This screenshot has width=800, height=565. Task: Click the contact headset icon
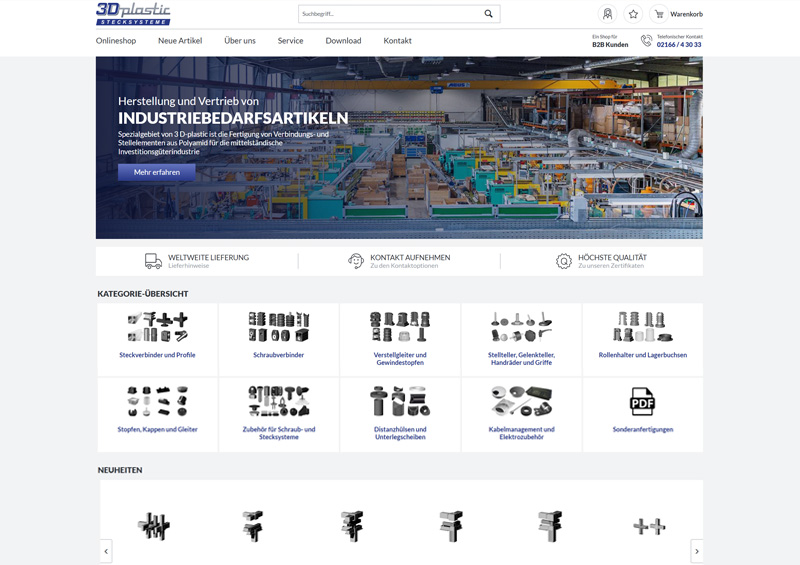(x=355, y=261)
